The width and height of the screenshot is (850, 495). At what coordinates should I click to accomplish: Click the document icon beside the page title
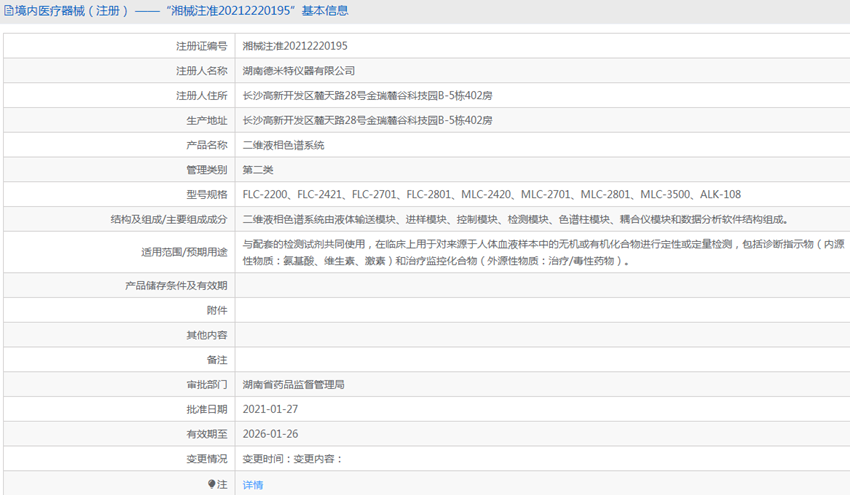(x=7, y=11)
